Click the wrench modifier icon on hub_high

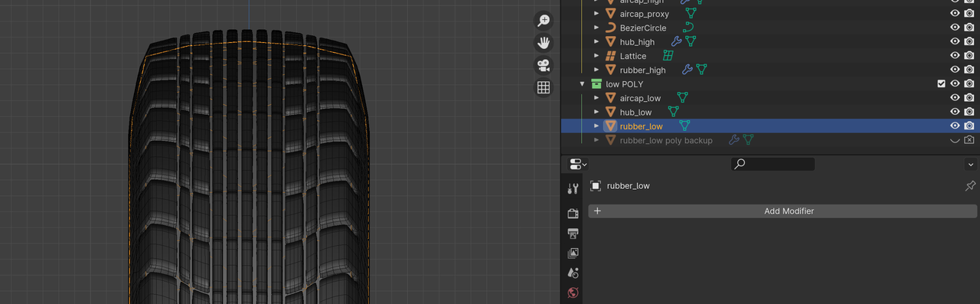click(x=676, y=41)
